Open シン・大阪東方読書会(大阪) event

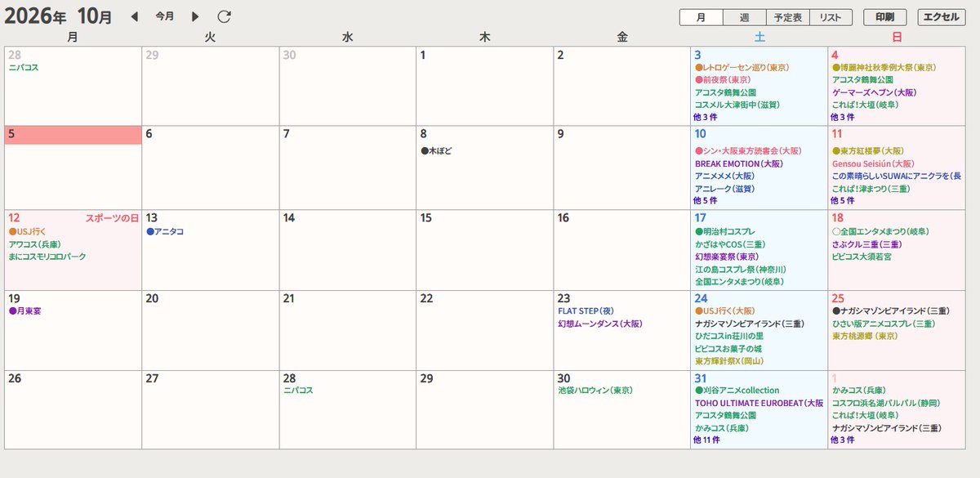[x=748, y=151]
